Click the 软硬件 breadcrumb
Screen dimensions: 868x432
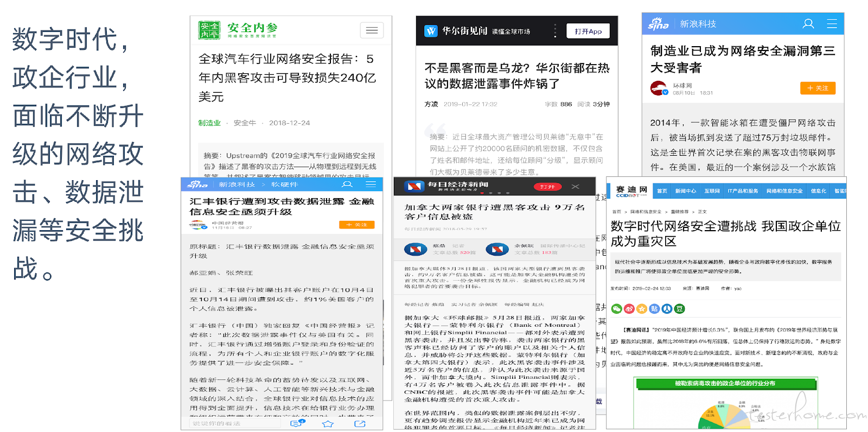coord(284,185)
